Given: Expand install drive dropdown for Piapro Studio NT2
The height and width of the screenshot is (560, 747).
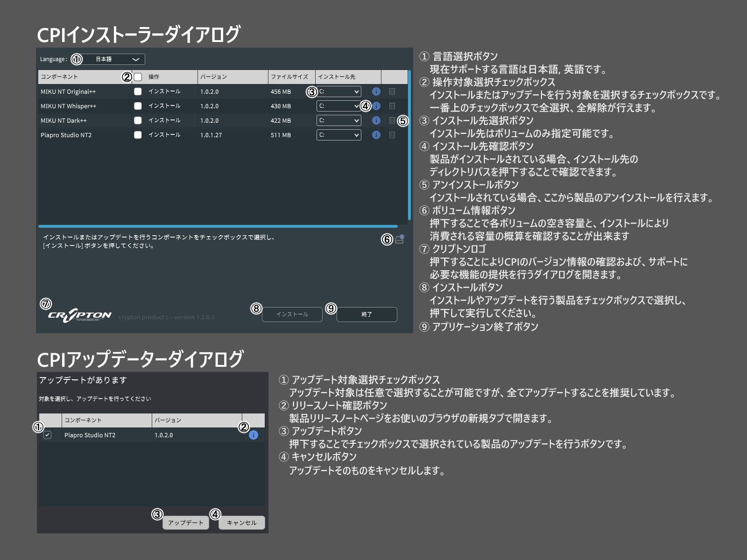Looking at the screenshot, I should [338, 135].
